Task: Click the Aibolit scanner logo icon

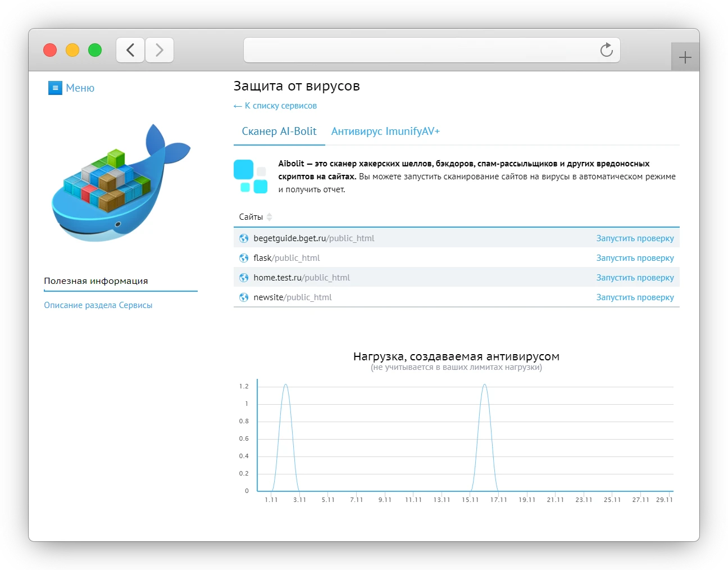Action: click(x=251, y=177)
